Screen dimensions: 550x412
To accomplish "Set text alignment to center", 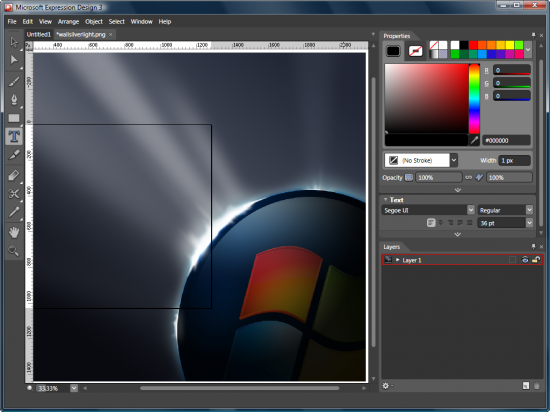I will click(x=441, y=223).
